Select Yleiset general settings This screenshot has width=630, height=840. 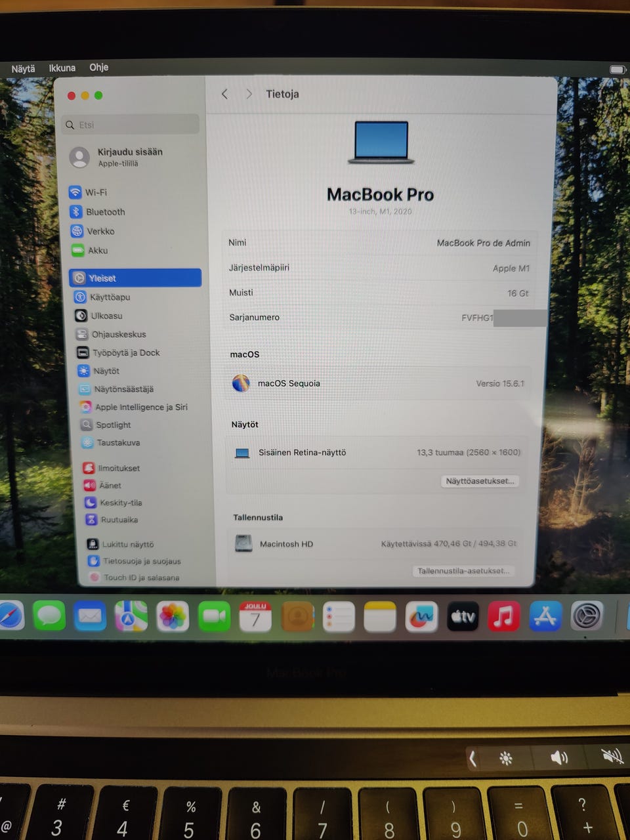click(x=135, y=278)
